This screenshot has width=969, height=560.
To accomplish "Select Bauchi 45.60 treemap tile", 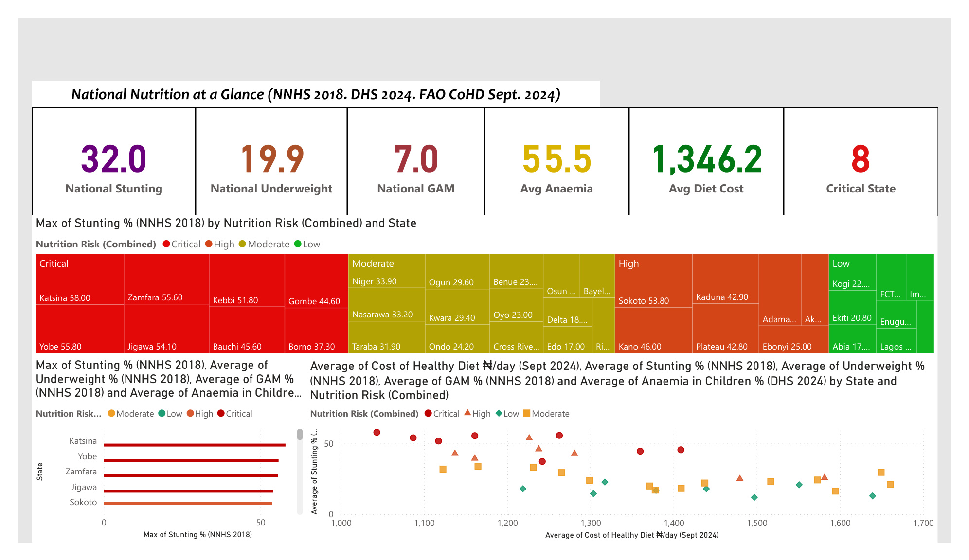I will point(247,330).
